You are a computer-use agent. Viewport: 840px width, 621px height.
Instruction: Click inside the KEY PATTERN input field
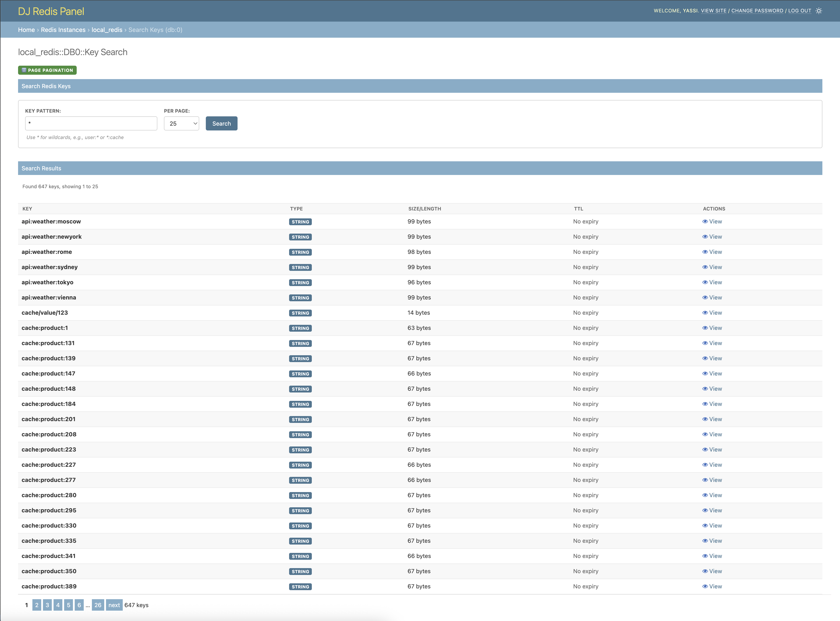click(91, 123)
